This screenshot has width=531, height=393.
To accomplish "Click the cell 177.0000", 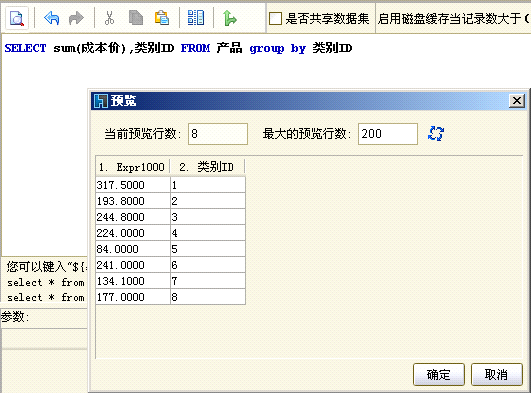I will click(133, 297).
